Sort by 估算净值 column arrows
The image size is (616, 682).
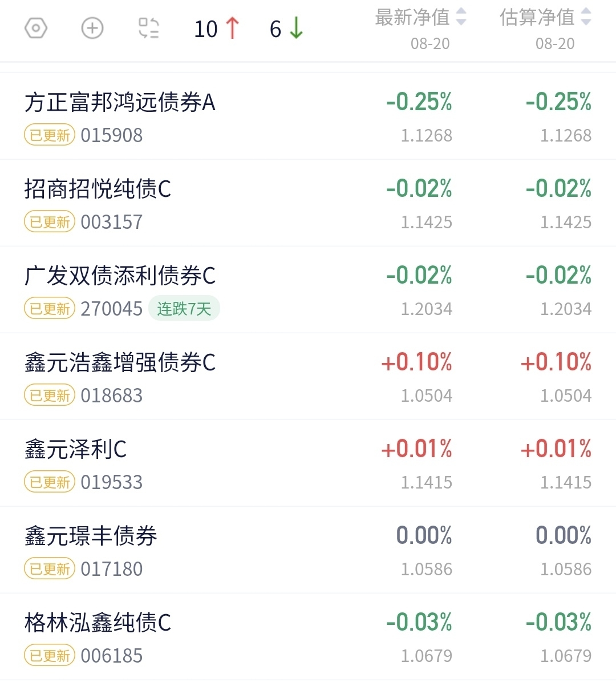[x=586, y=17]
